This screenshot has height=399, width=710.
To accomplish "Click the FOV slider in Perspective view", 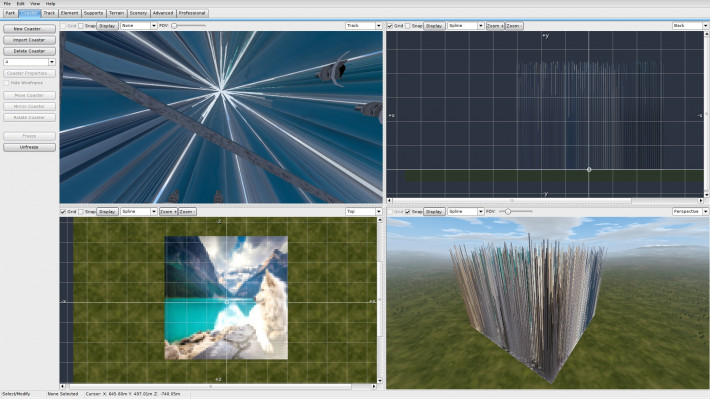I will (515, 212).
